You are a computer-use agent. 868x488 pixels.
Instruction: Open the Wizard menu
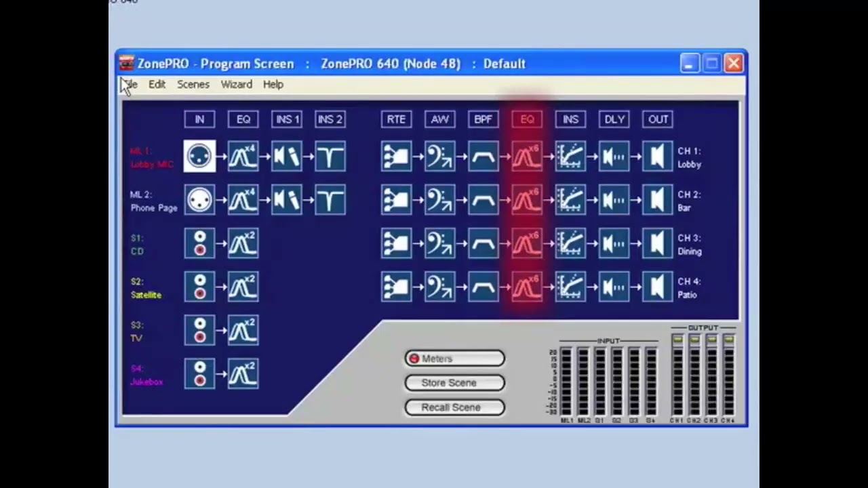click(x=237, y=85)
